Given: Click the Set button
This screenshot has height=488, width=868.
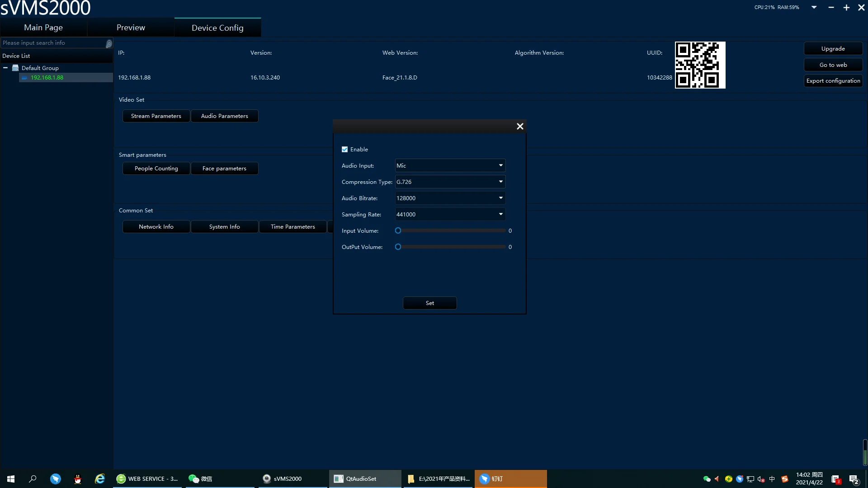Looking at the screenshot, I should [x=429, y=303].
